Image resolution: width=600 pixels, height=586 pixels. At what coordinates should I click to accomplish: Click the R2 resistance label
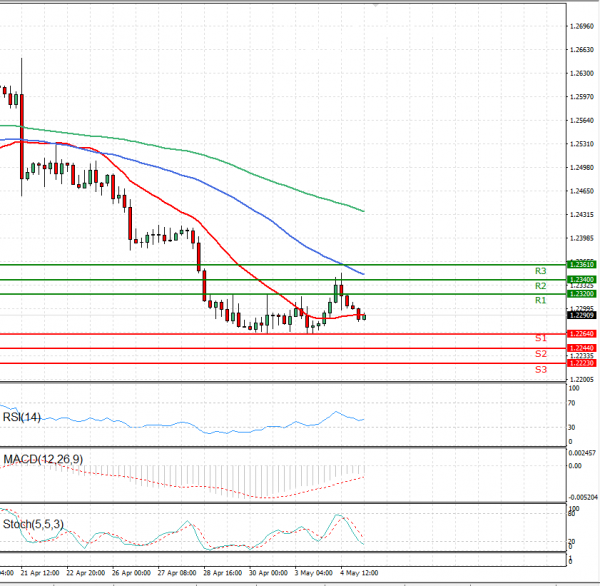tap(540, 286)
